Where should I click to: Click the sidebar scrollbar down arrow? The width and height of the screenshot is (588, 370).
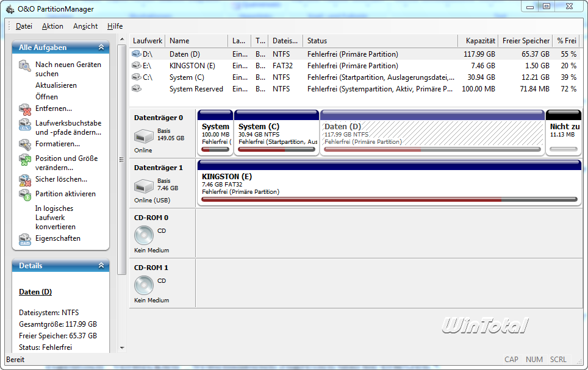[122, 348]
